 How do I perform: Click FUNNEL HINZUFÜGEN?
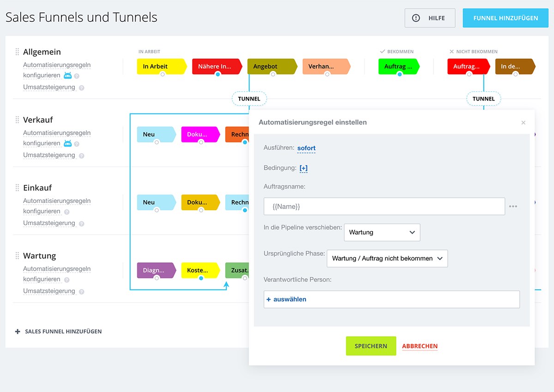pyautogui.click(x=506, y=18)
